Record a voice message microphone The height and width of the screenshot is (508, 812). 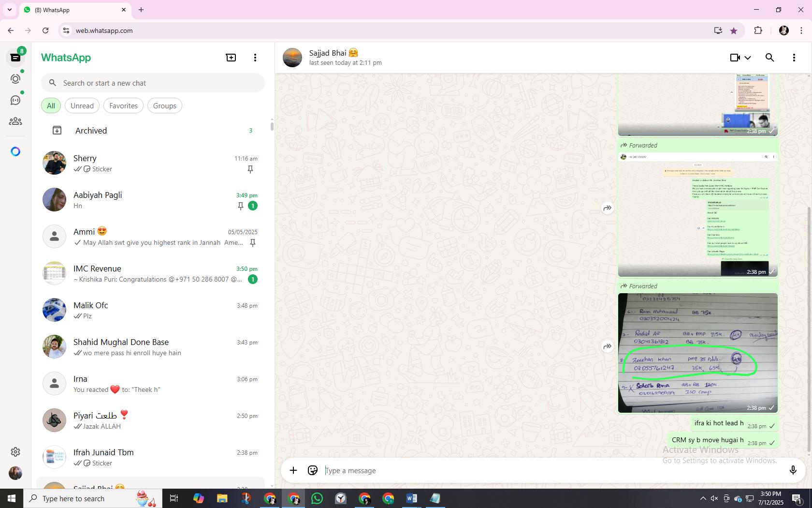point(793,470)
